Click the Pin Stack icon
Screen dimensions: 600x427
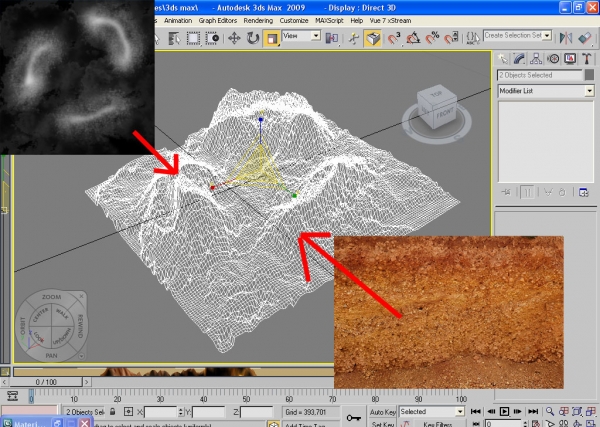[x=506, y=192]
